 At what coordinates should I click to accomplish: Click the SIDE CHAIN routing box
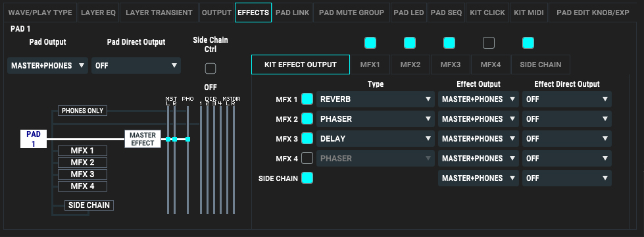(x=89, y=205)
